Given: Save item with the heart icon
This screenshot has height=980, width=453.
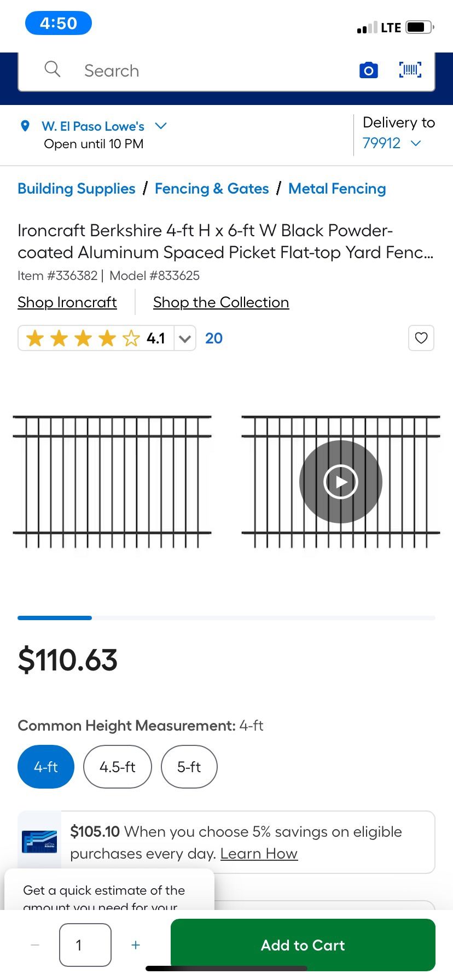Looking at the screenshot, I should point(421,338).
